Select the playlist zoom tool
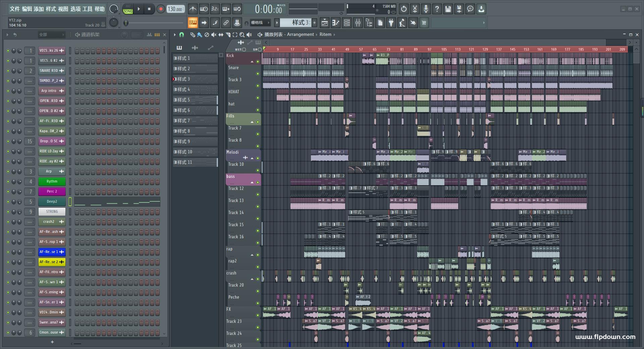The image size is (644, 349). click(242, 35)
